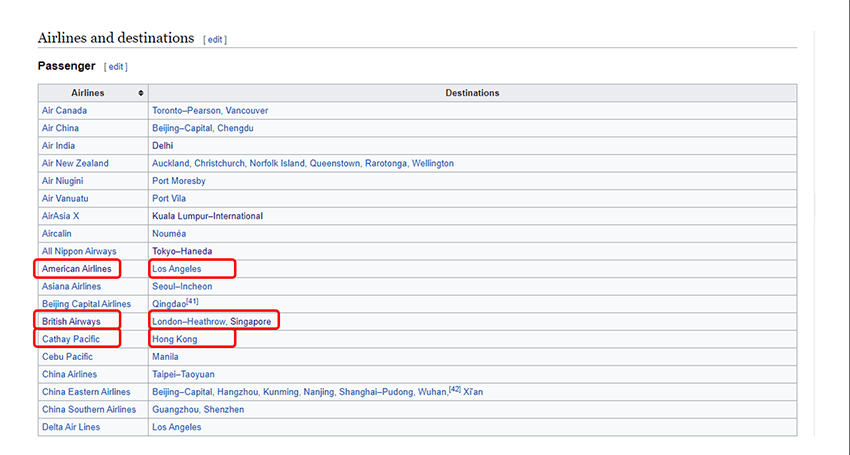Visit the Cebu Pacific airline link

68,356
